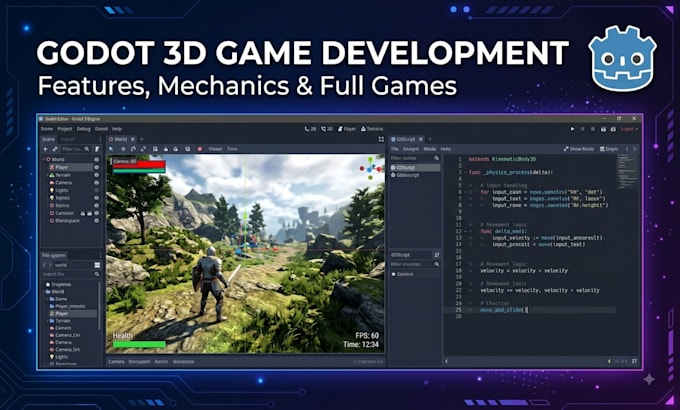Open the File menu in script editor
Screen dimensions: 680x410
click(x=395, y=149)
